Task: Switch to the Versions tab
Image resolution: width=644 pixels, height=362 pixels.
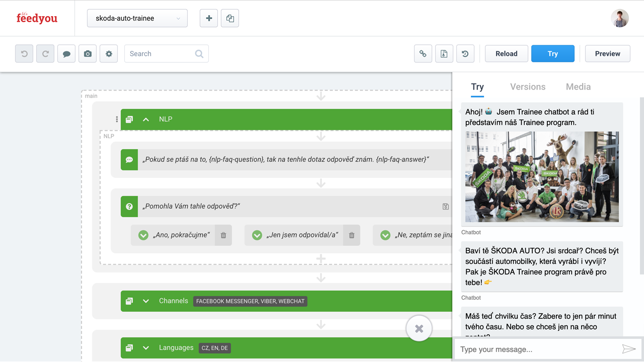Action: pyautogui.click(x=528, y=86)
